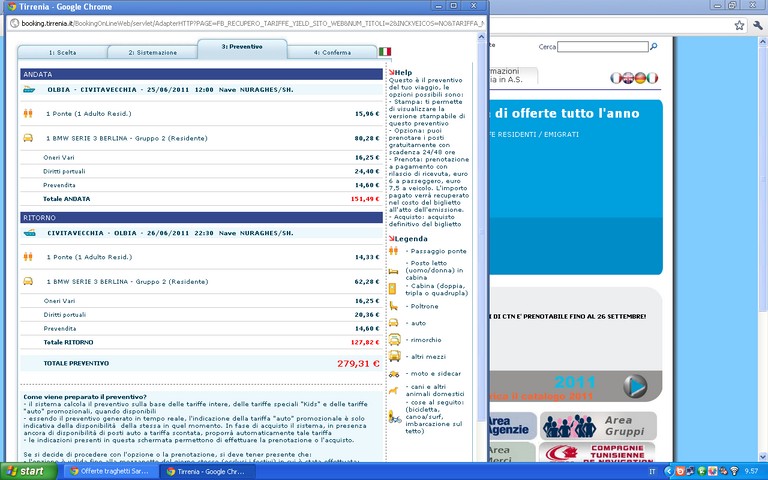768x480 pixels.
Task: Click the blue play arrow button
Action: coord(634,385)
